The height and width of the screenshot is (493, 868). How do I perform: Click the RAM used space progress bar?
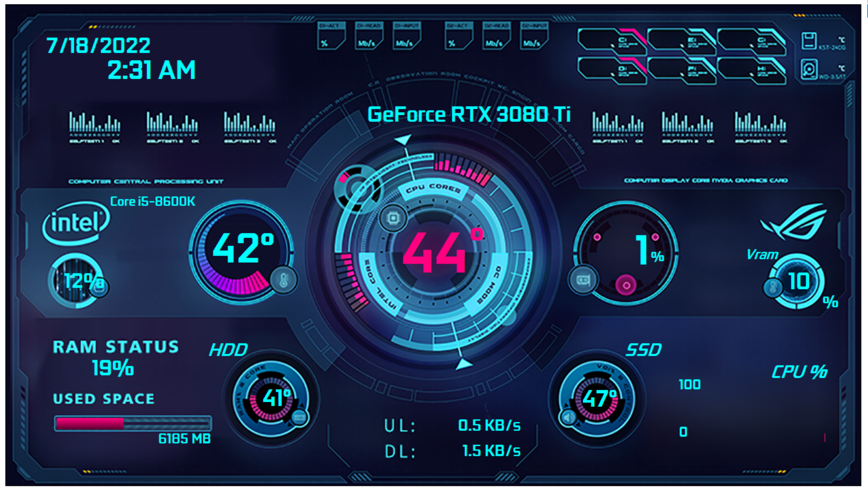[133, 423]
